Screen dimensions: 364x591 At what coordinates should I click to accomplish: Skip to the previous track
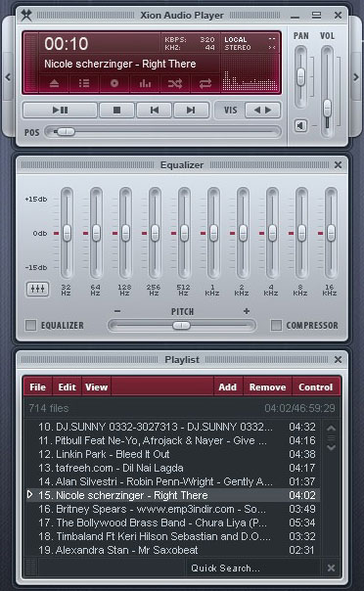click(x=155, y=110)
